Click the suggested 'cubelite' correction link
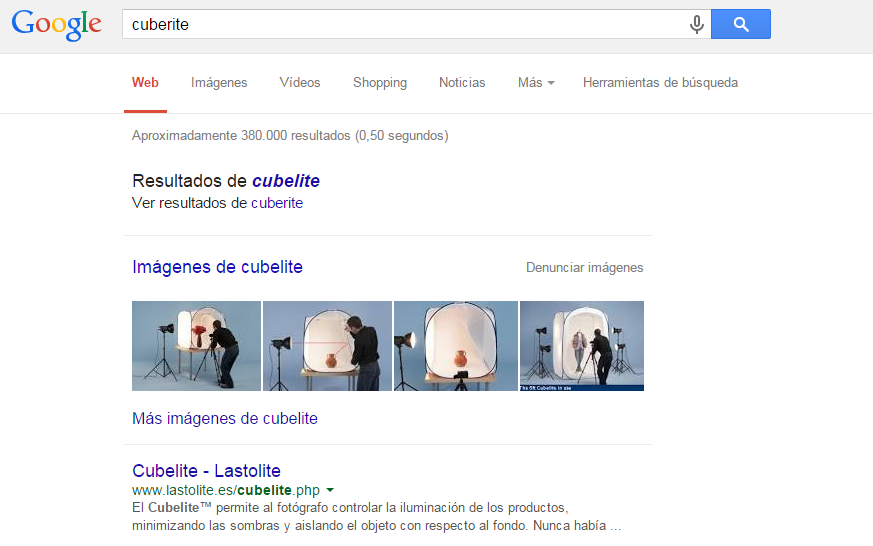This screenshot has height=546, width=873. coord(286,181)
